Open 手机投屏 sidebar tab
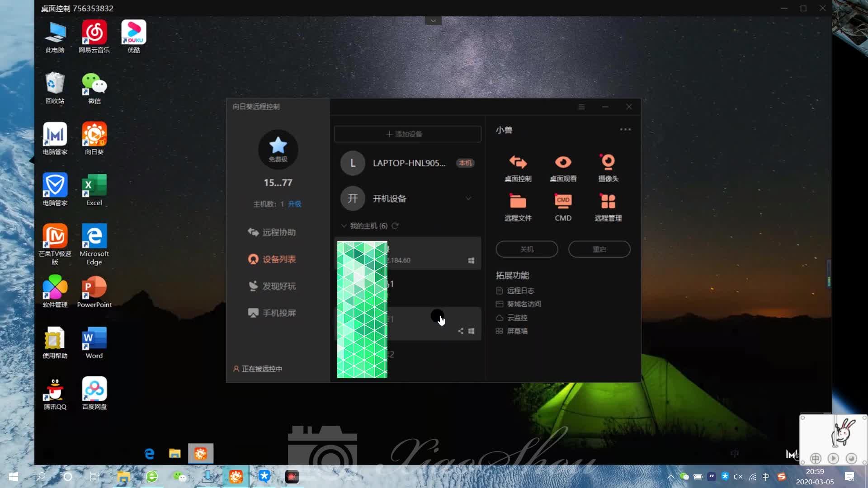 [272, 313]
